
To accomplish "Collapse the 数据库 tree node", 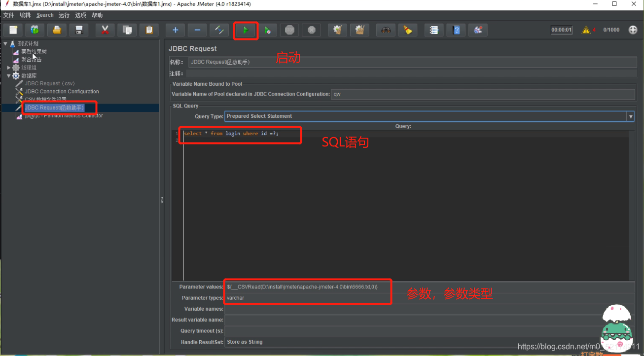I will (8, 75).
